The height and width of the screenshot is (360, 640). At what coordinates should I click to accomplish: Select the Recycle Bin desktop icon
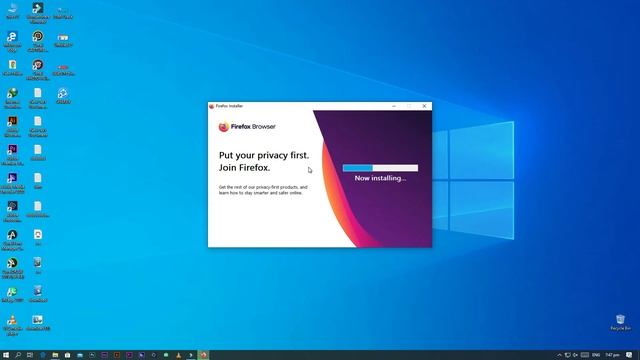[620, 322]
